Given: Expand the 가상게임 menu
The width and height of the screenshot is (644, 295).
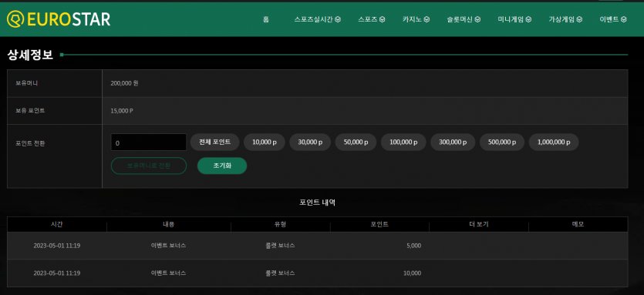Looking at the screenshot, I should [565, 19].
